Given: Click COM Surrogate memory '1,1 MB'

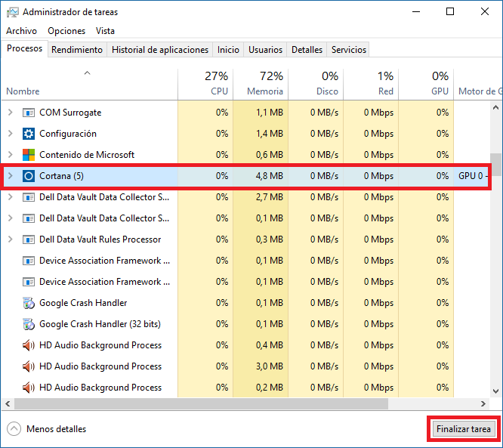Looking at the screenshot, I should pyautogui.click(x=270, y=113).
